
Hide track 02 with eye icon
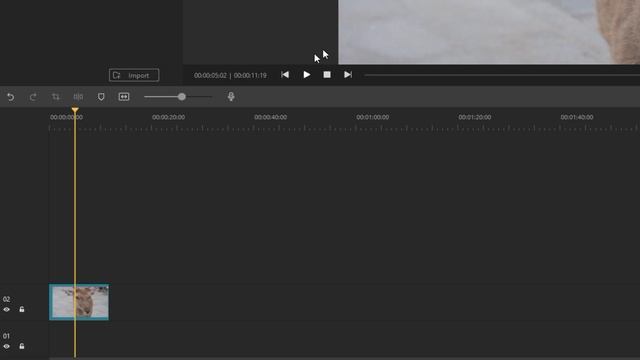[x=7, y=309]
